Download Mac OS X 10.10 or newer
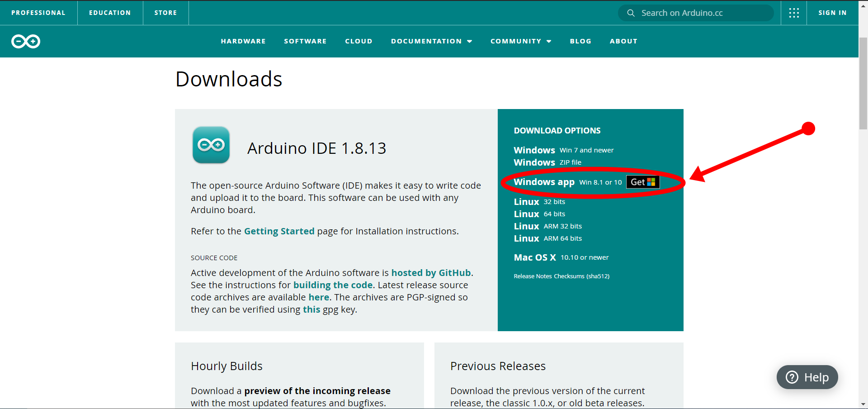868x409 pixels. (x=561, y=257)
